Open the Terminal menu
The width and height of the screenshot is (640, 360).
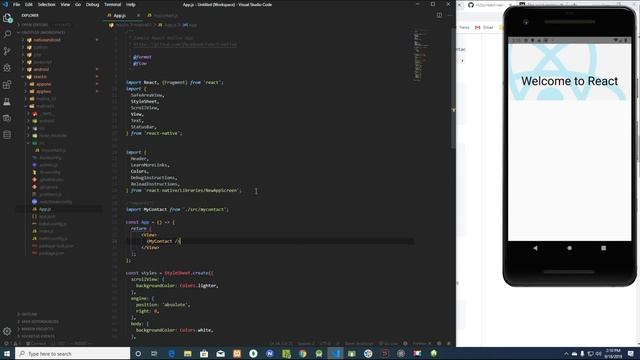coord(113,4)
